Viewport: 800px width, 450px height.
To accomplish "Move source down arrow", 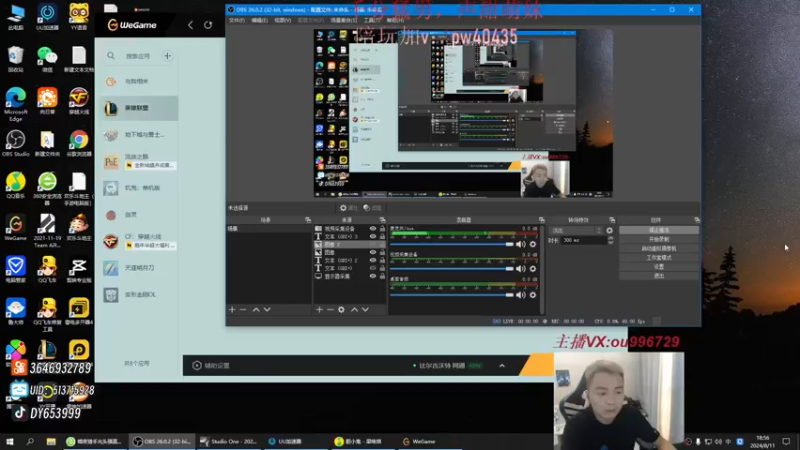I will (365, 309).
